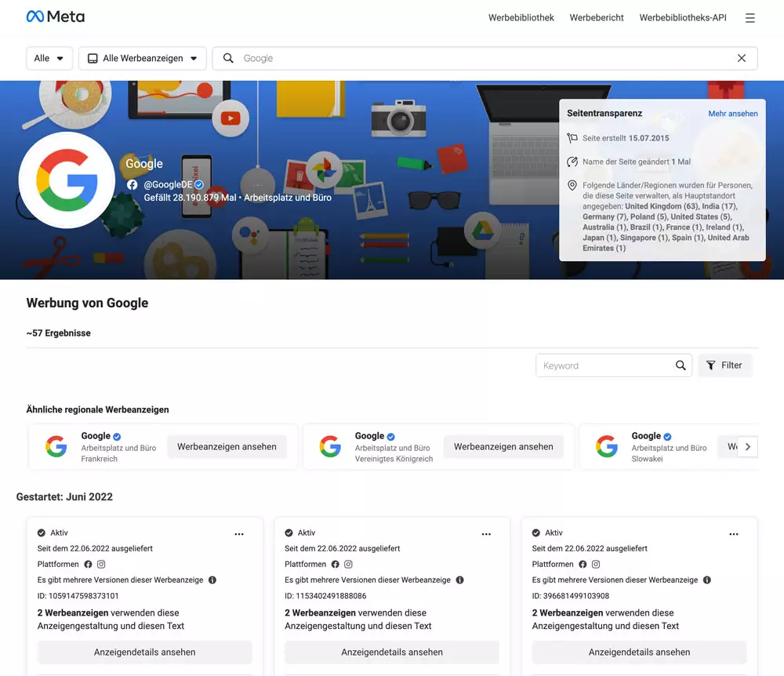Screen dimensions: 784x676
Task: Show next regional ads with right chevron
Action: click(x=747, y=446)
